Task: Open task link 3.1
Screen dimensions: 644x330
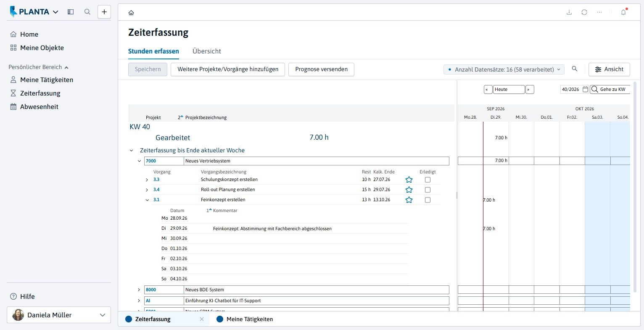Action: [156, 200]
